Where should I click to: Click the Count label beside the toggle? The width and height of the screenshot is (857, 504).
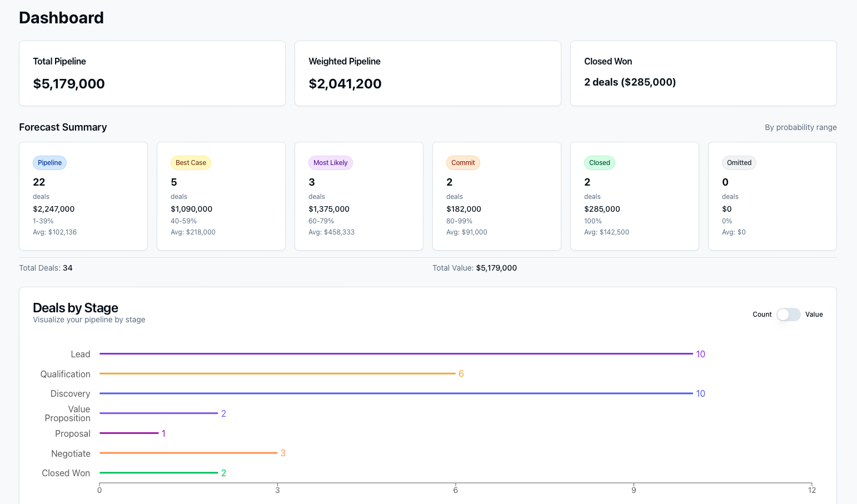[762, 315]
